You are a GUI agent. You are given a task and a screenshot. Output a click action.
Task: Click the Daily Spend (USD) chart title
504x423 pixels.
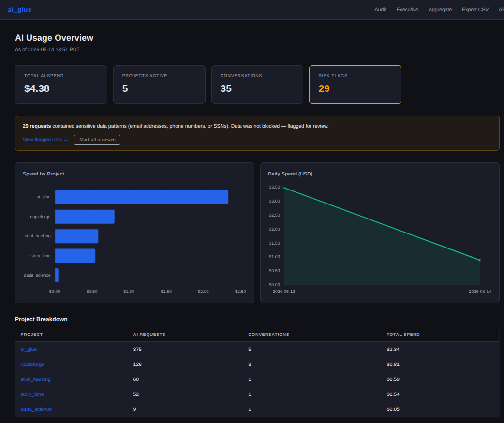tap(290, 174)
